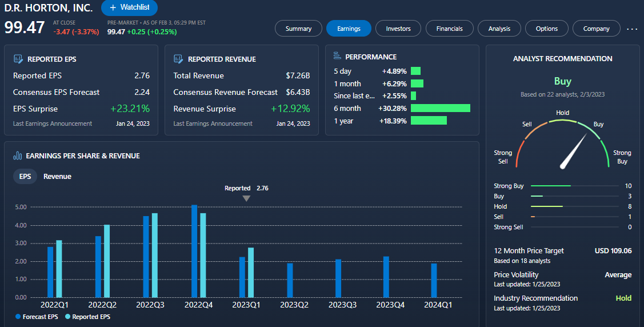Image resolution: width=644 pixels, height=327 pixels.
Task: Open the Company tab
Action: click(x=596, y=29)
